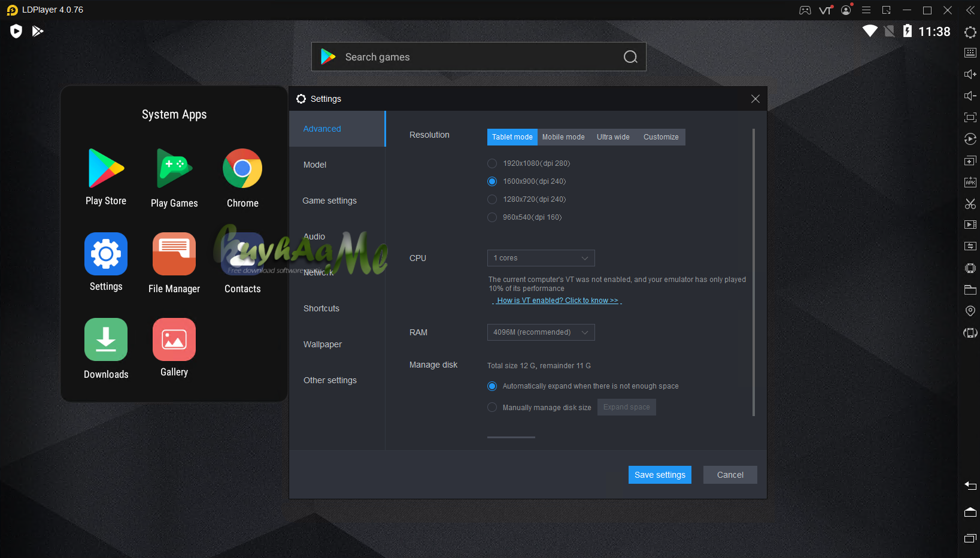
Task: Open Model settings section
Action: click(337, 165)
